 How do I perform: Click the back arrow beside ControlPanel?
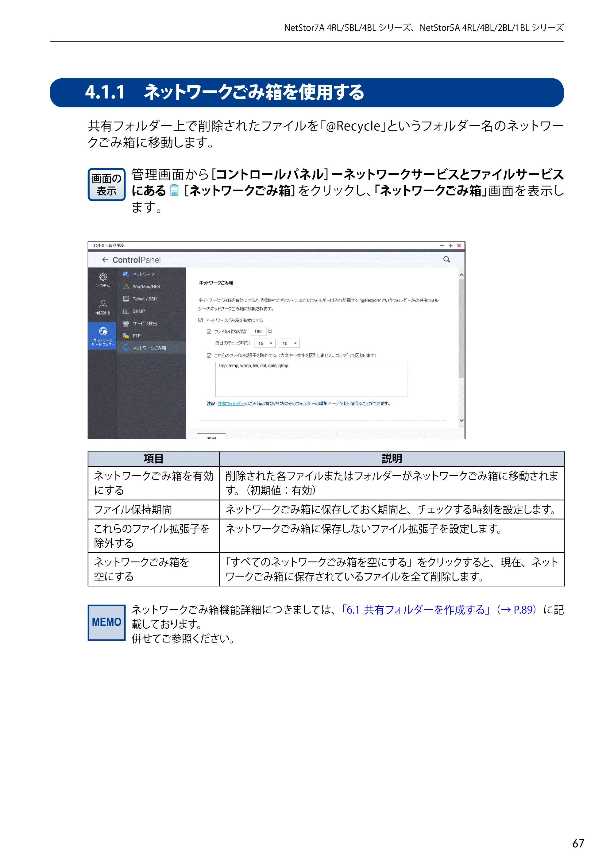point(105,260)
